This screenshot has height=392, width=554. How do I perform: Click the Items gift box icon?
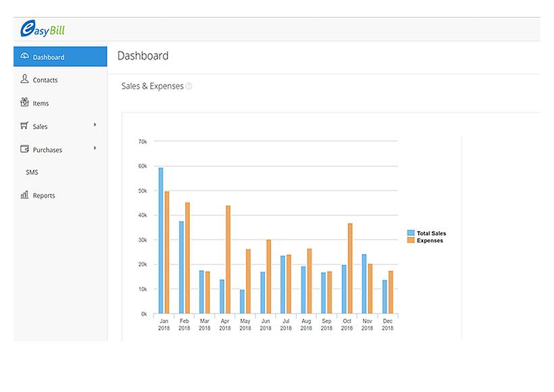[x=24, y=103]
